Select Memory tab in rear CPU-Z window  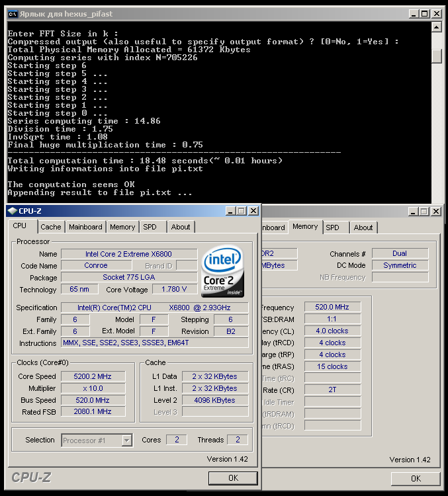[x=305, y=227]
